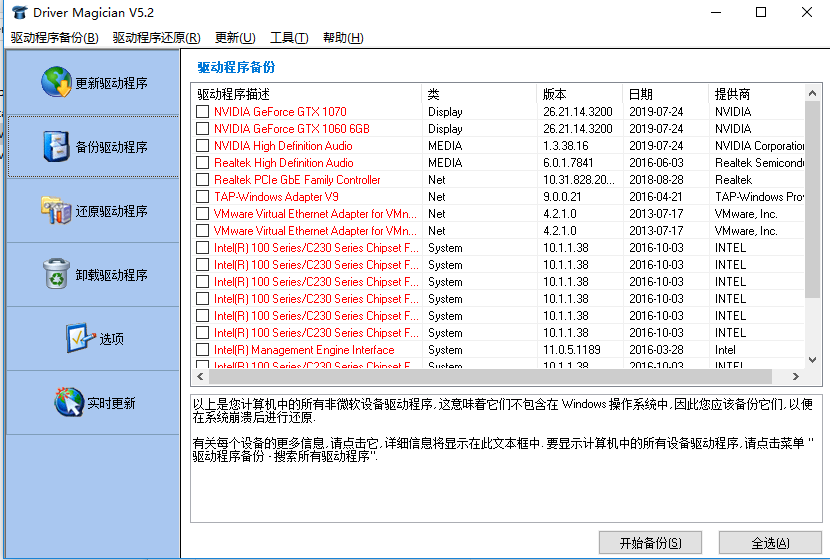Select NVIDIA High Definition Audio row text
The width and height of the screenshot is (830, 560).
(283, 146)
